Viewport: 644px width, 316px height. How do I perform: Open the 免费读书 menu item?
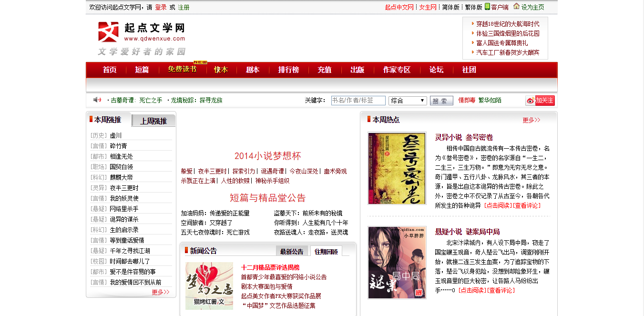[182, 70]
